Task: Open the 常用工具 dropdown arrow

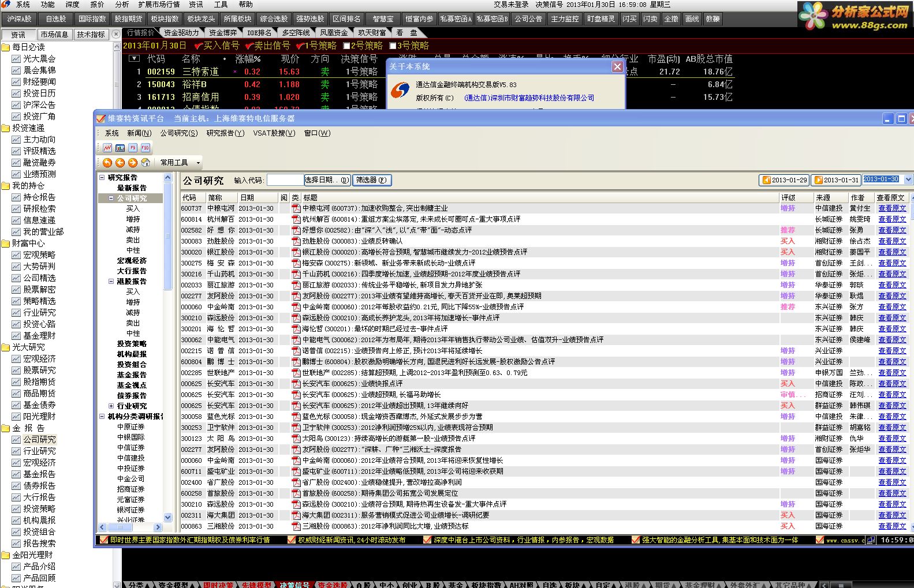Action: (198, 163)
